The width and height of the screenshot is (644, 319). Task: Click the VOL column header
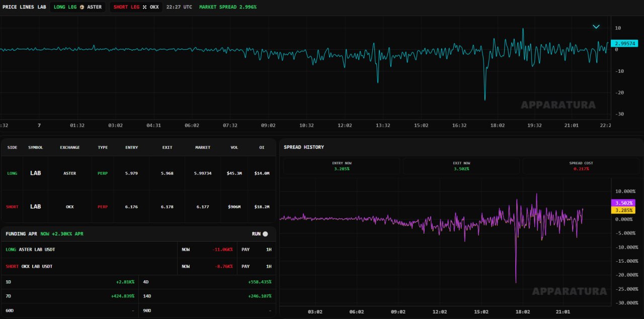(x=234, y=147)
